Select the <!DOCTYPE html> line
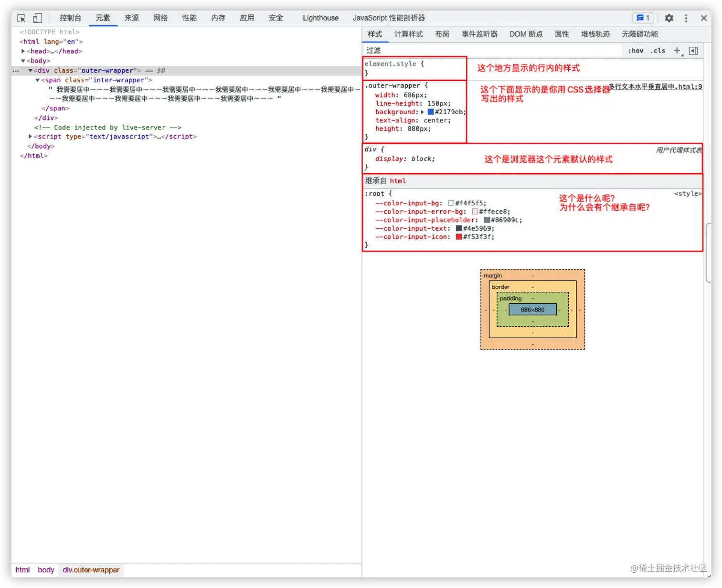The height and width of the screenshot is (588, 722). tap(49, 32)
